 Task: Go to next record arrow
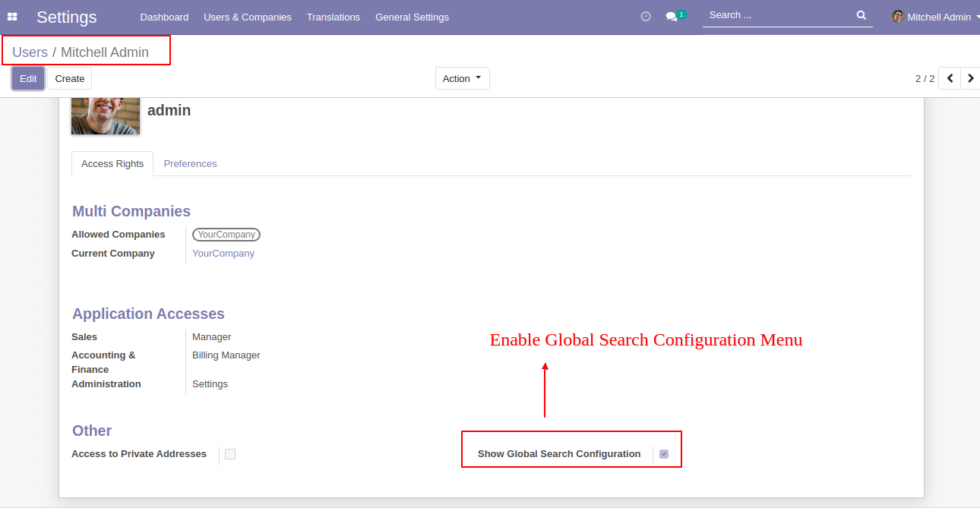(x=971, y=78)
